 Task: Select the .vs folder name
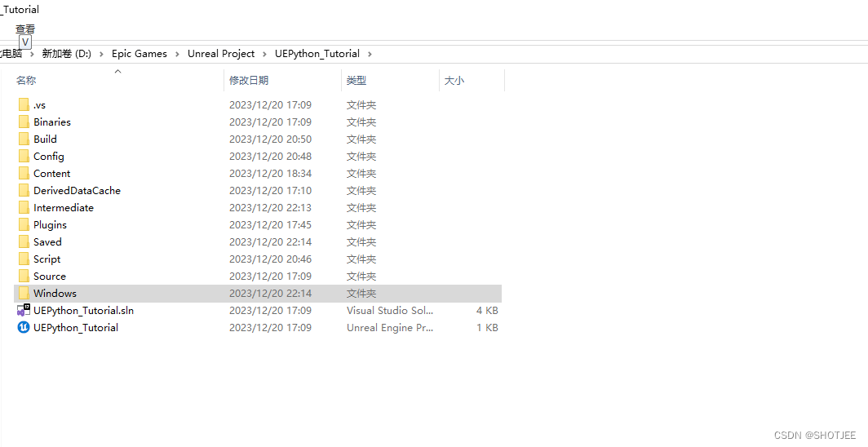(39, 105)
